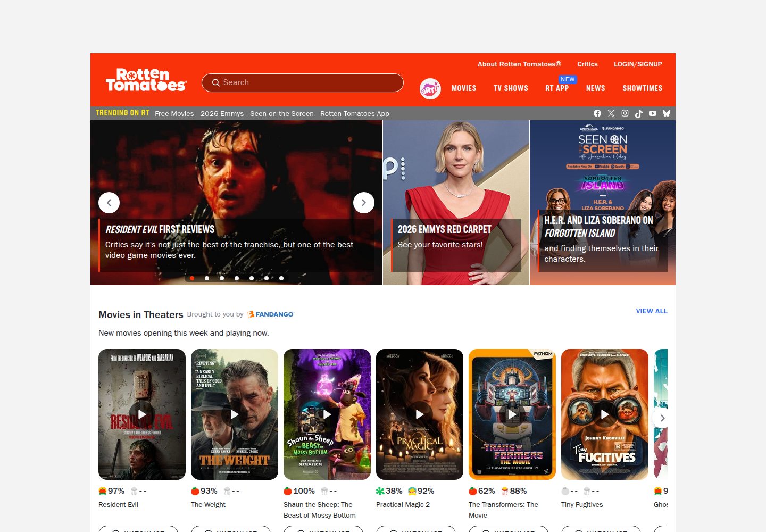Open the RT App menu item
Screen dimensions: 766x532
(x=557, y=88)
